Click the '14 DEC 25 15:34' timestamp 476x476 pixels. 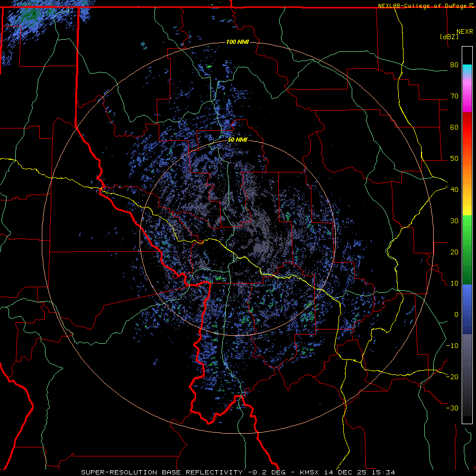[360, 472]
